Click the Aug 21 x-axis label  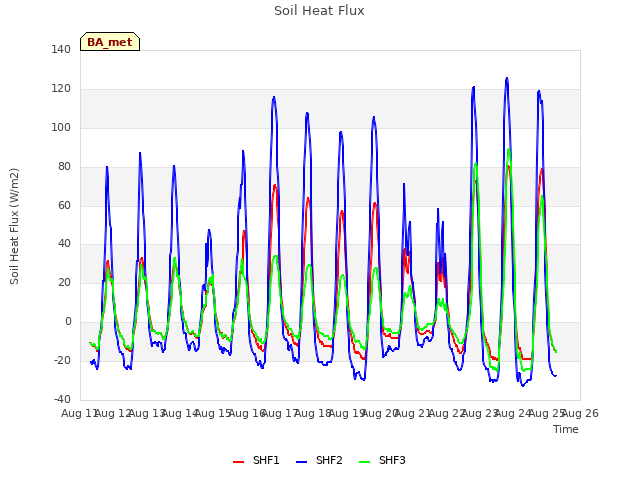(x=413, y=413)
